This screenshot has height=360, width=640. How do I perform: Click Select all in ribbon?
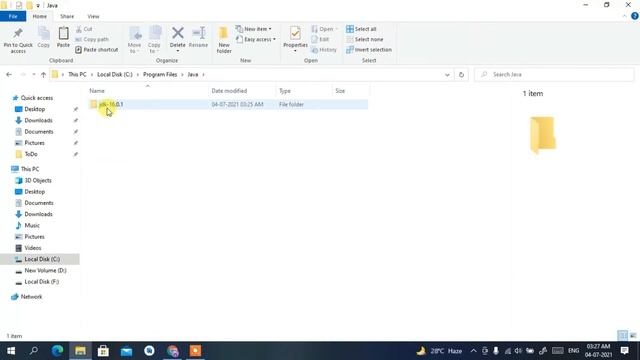point(361,29)
